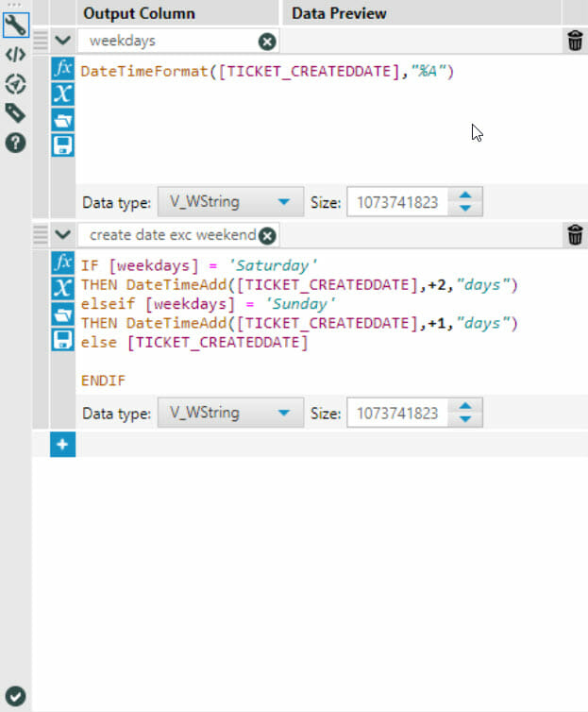Open columns and constants for weekdays expression

(62, 93)
